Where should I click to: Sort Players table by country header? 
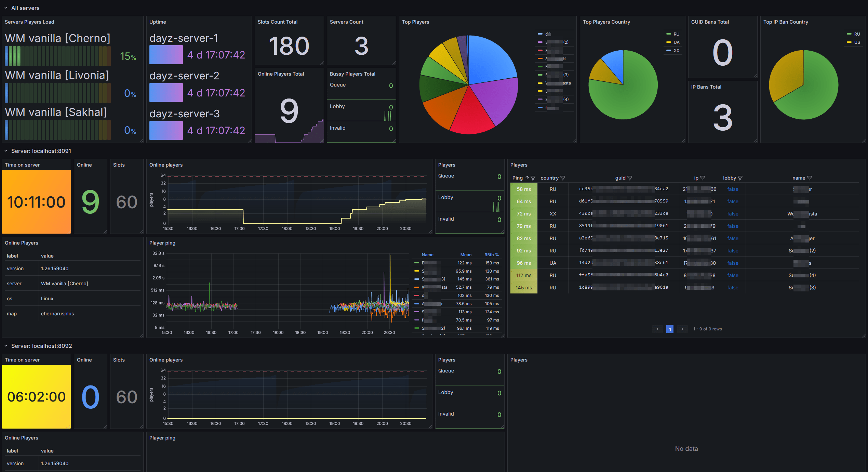(x=549, y=178)
